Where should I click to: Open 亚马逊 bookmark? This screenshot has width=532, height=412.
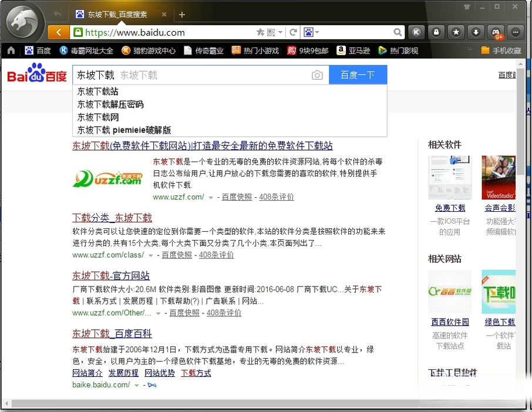click(353, 50)
